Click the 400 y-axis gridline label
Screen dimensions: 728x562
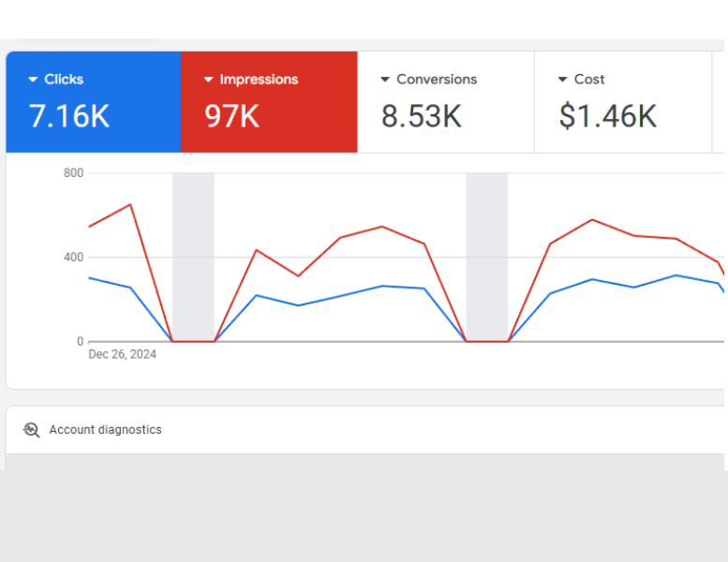pos(73,258)
